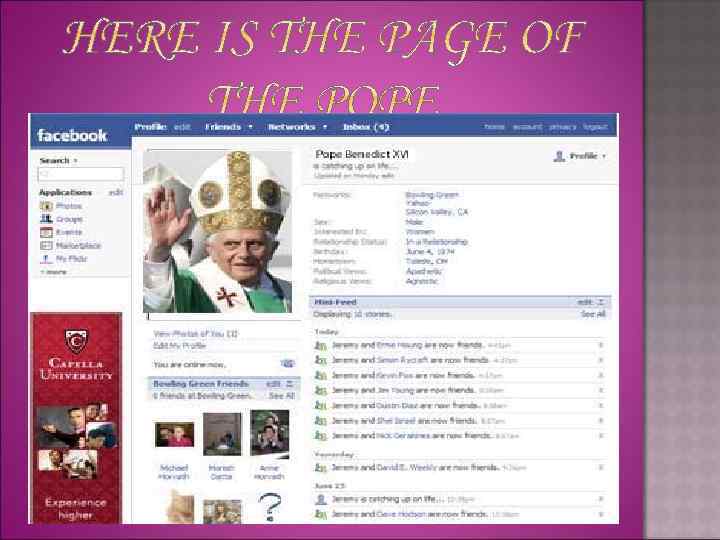Open Moniah Dattas friend thumbnail
720x540 pixels.
pos(222,434)
